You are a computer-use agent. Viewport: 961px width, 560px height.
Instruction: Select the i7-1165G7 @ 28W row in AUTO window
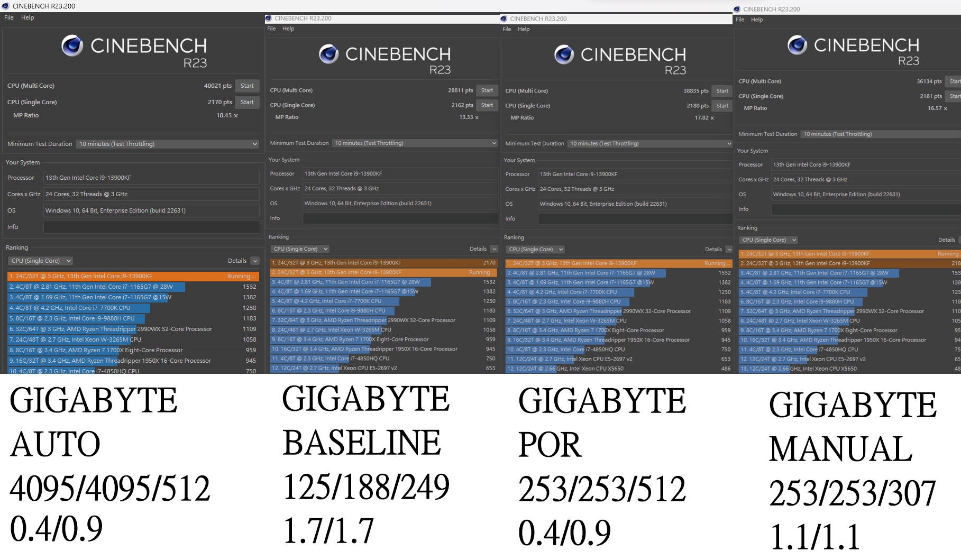click(x=133, y=287)
